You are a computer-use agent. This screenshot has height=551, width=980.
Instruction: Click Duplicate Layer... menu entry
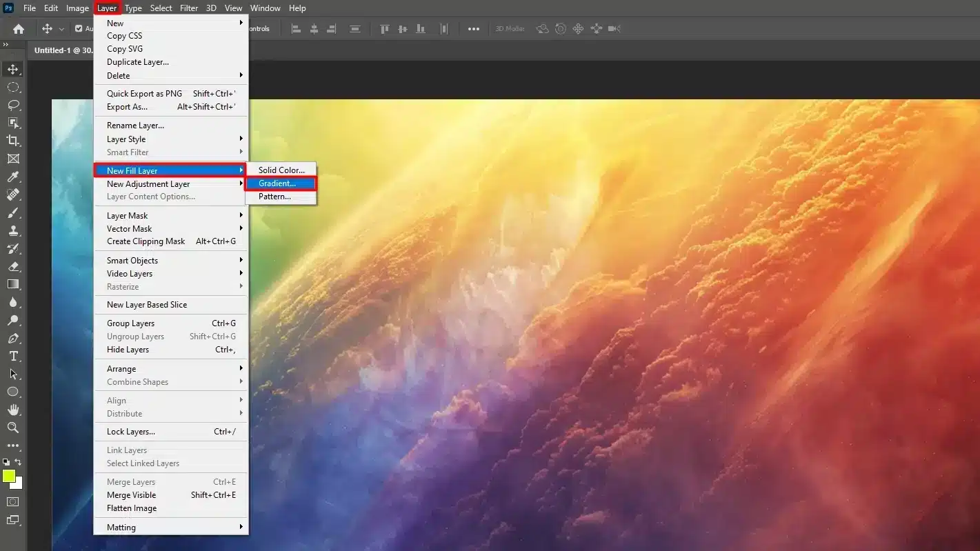coord(171,62)
